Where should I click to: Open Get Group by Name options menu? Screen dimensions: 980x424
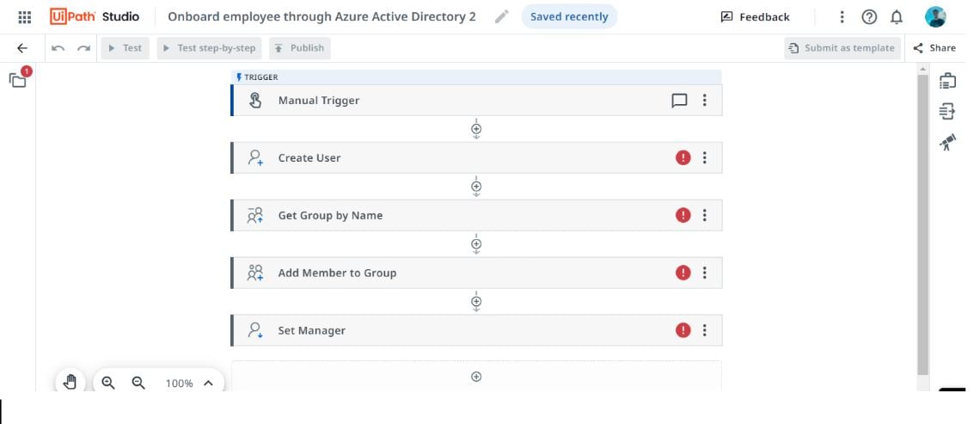point(704,215)
